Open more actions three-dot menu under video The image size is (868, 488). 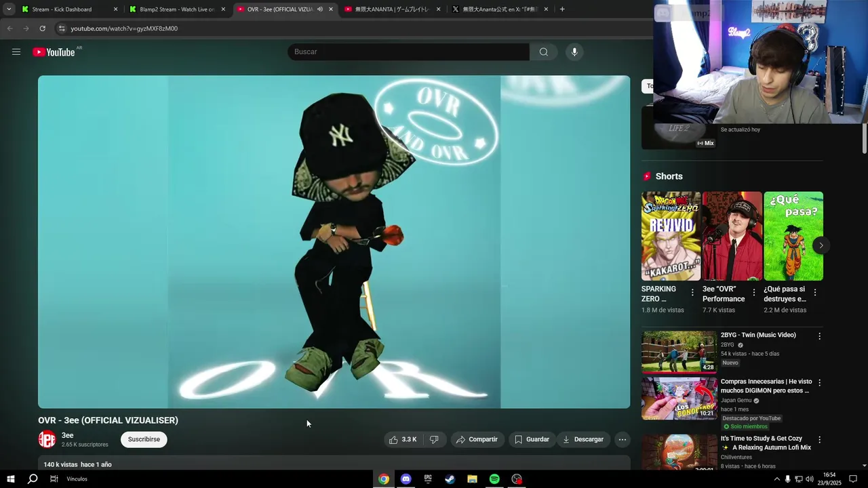coord(622,439)
